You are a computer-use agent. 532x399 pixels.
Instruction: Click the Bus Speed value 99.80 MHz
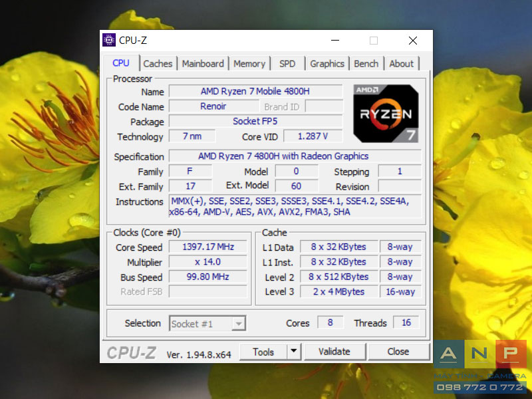tap(208, 277)
